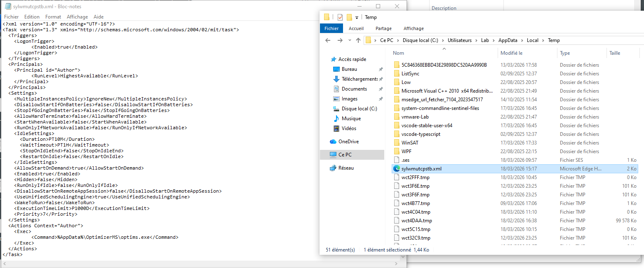Click Utilisateurs in the address breadcrumb
This screenshot has height=268, width=644.
coord(460,40)
